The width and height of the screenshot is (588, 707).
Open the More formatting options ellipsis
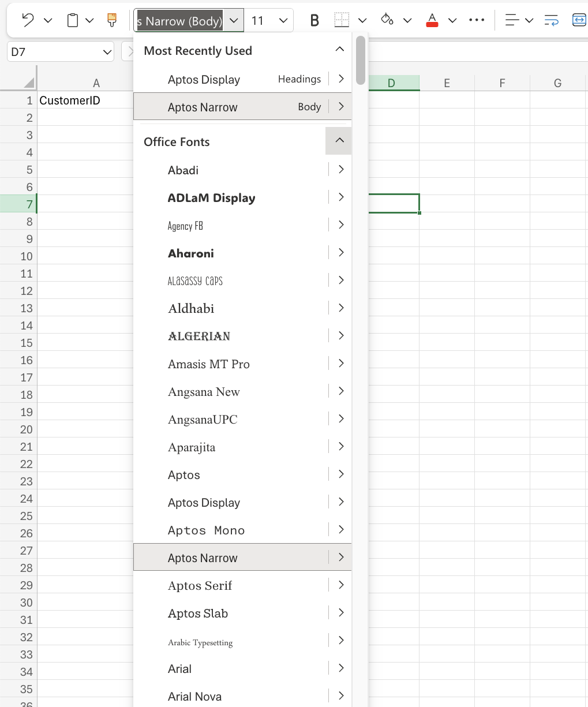(x=477, y=19)
